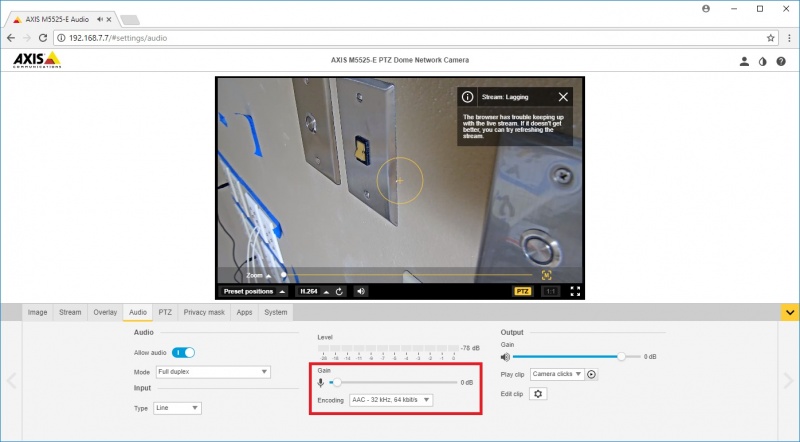The height and width of the screenshot is (442, 800).
Task: Open the Play clip Camera clicks dropdown
Action: [557, 374]
